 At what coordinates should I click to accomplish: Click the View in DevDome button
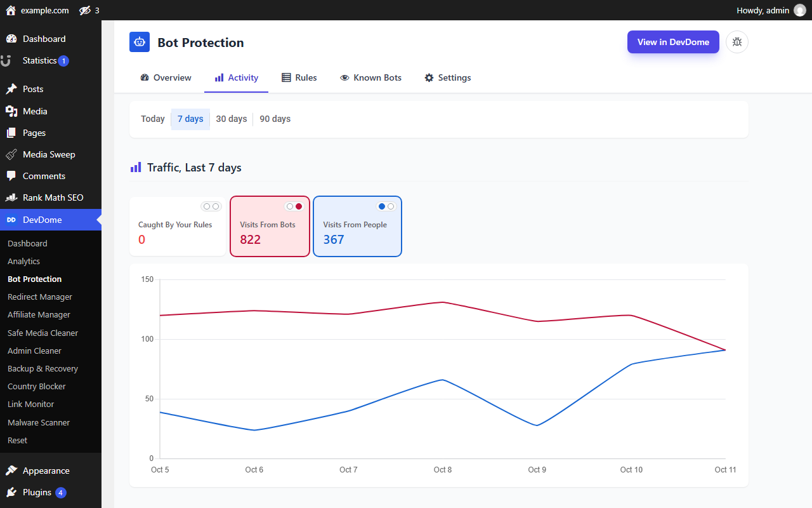click(673, 42)
